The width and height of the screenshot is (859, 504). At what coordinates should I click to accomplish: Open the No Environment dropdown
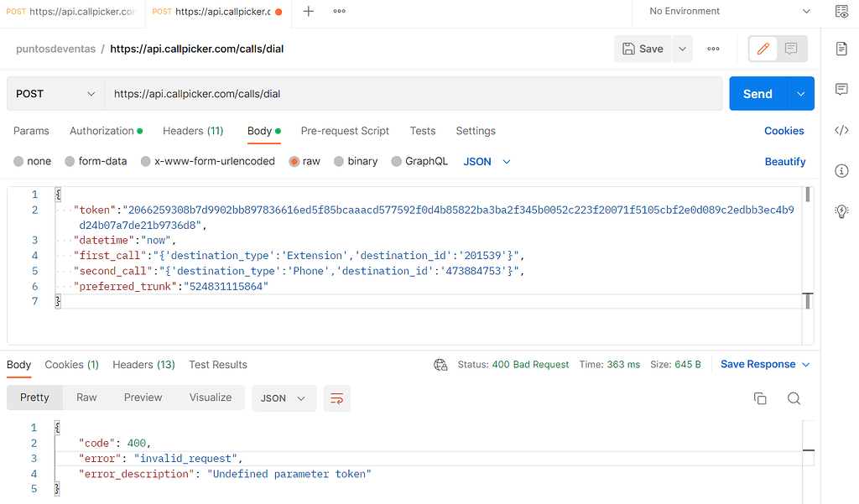click(x=730, y=12)
